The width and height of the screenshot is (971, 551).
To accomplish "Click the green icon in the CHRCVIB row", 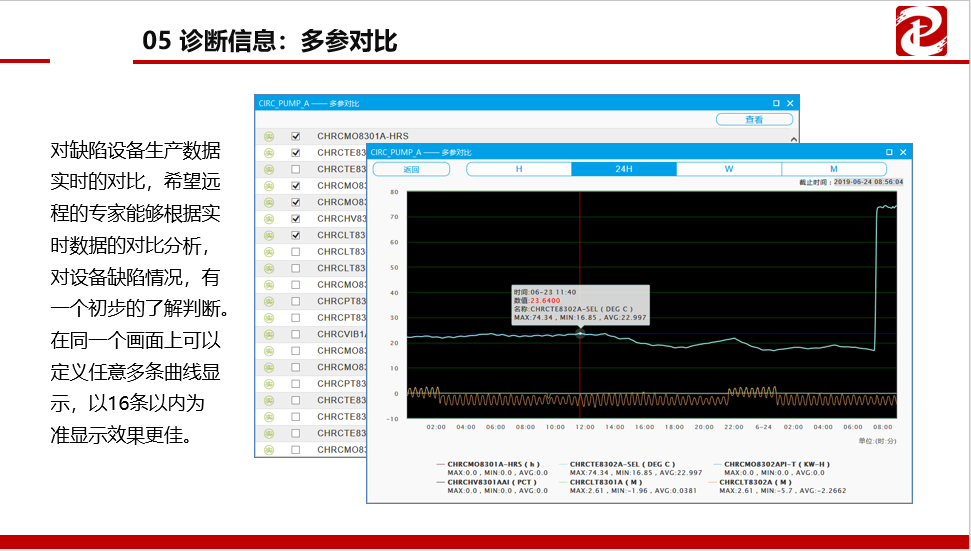I will pyautogui.click(x=268, y=334).
